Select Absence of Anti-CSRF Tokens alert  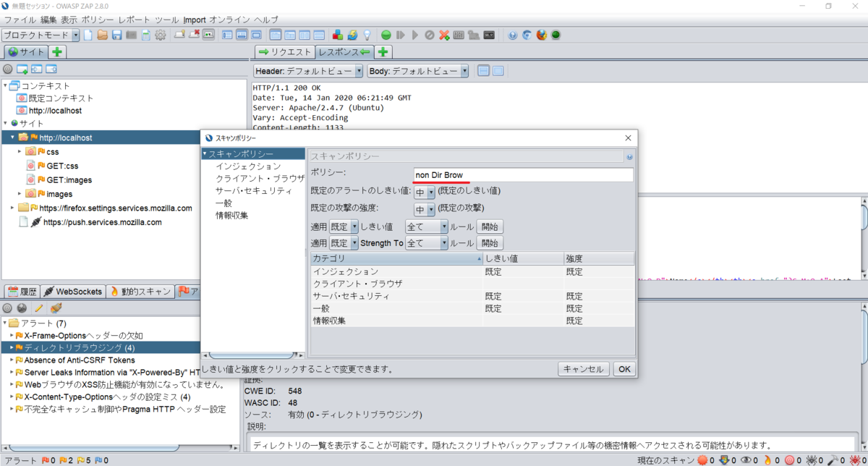tap(80, 360)
